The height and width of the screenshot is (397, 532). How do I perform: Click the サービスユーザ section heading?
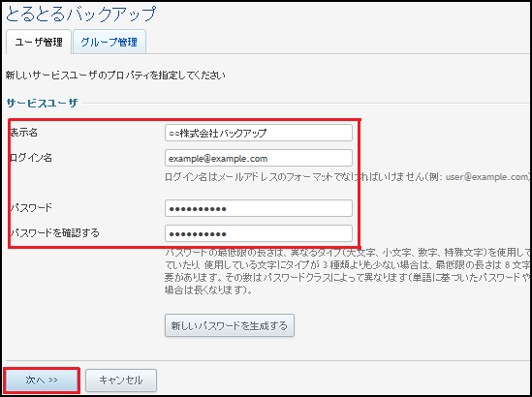tap(42, 103)
